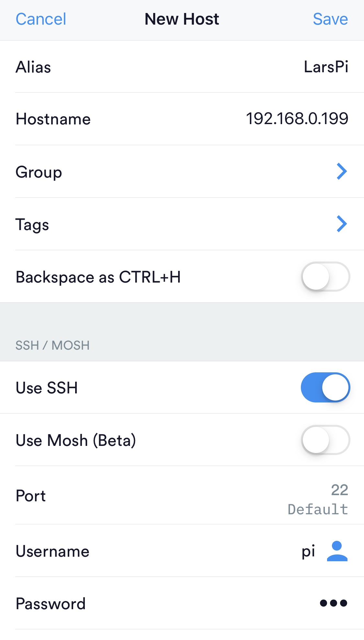Tap the Password dots field
The width and height of the screenshot is (364, 640).
pos(333,603)
